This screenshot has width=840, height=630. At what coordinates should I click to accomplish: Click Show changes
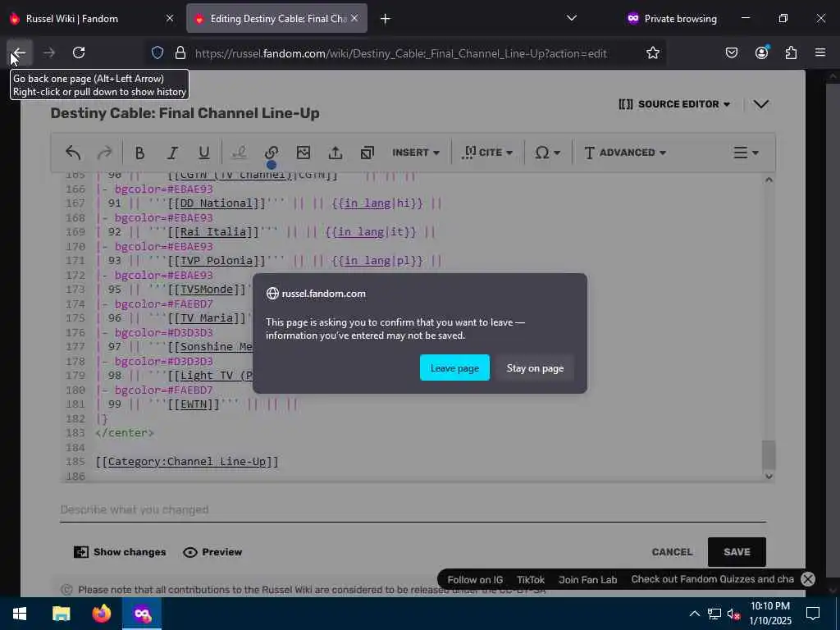(x=120, y=552)
